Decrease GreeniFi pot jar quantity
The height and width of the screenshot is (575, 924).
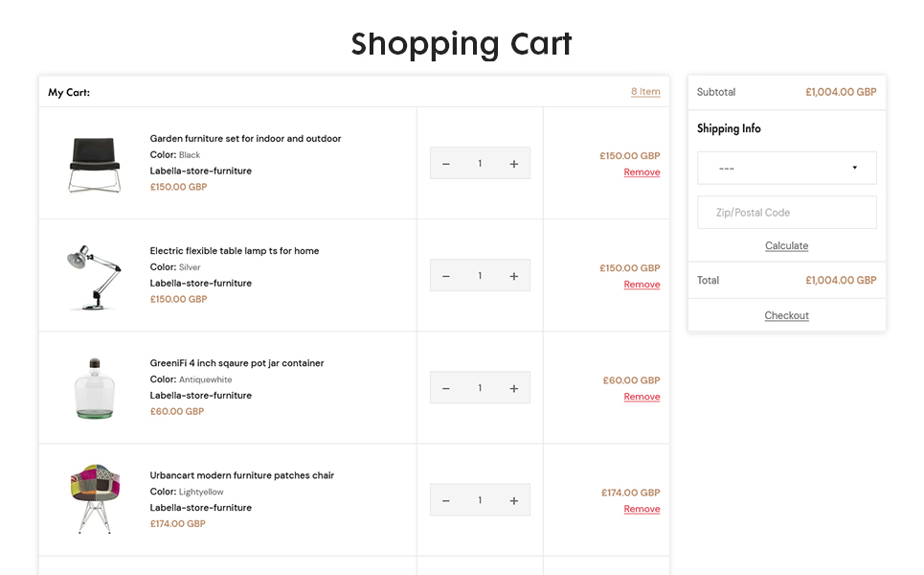446,388
